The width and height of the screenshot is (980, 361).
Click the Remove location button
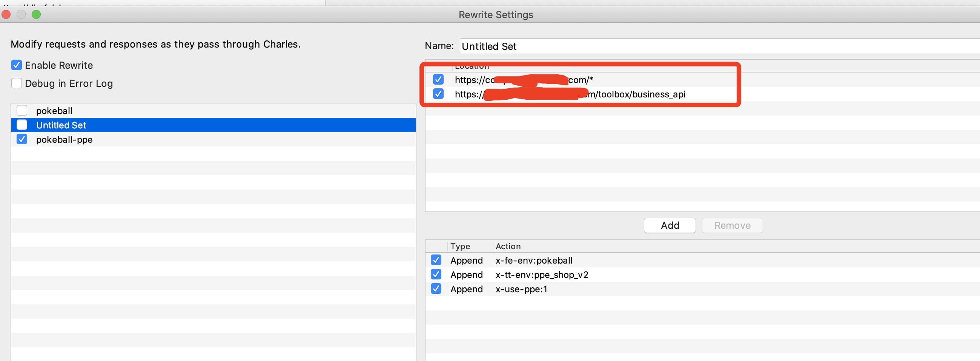pos(732,225)
